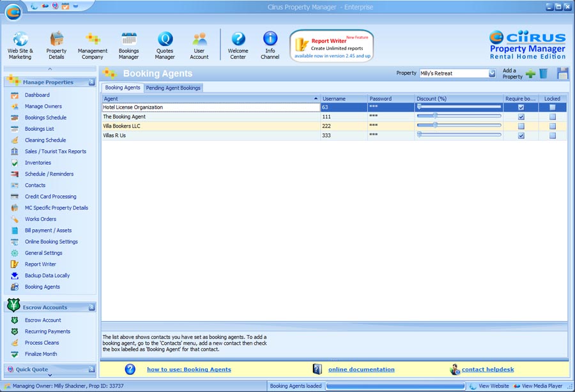This screenshot has height=392, width=575.
Task: Open Online Booking Settings in the sidebar
Action: pos(51,242)
